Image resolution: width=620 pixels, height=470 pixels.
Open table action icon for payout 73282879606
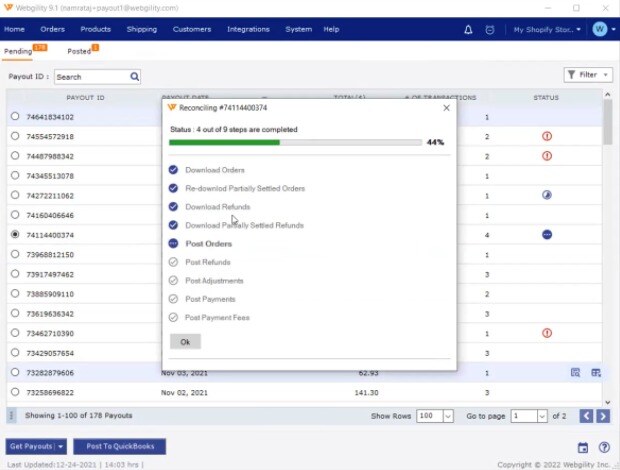click(x=596, y=372)
